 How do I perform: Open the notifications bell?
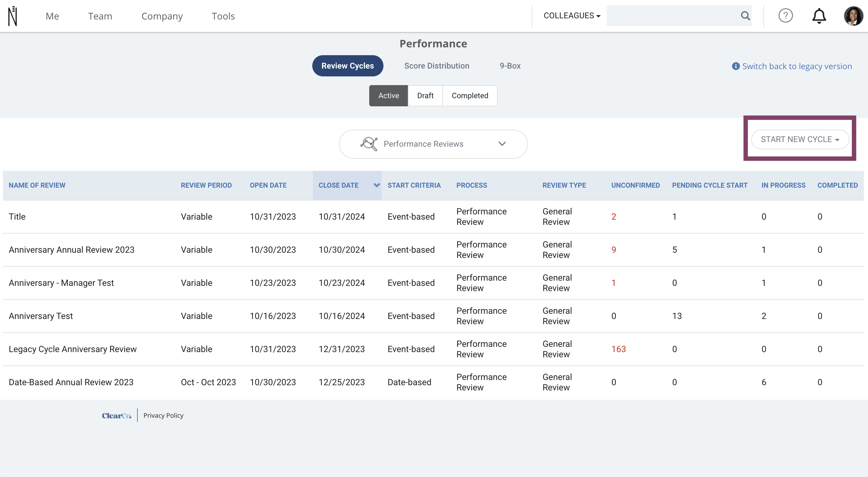[x=819, y=16]
